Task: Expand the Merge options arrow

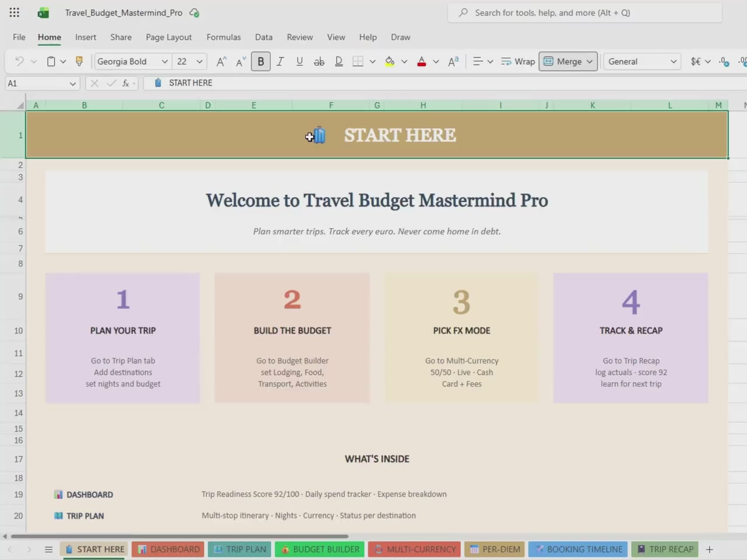Action: [589, 61]
